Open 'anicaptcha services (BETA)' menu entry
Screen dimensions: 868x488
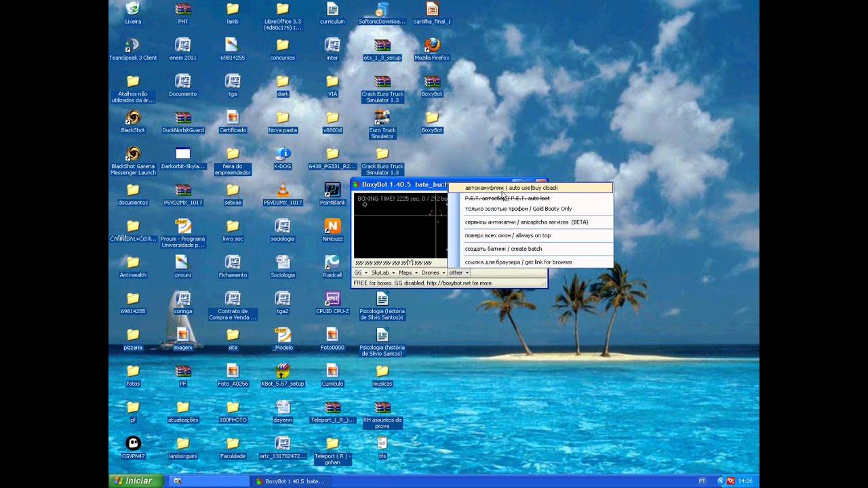click(x=530, y=222)
